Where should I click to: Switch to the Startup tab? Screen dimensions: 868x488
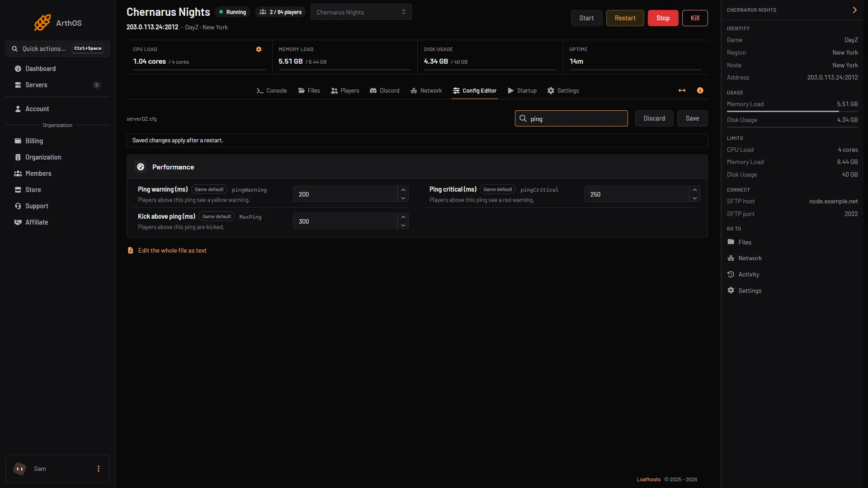[x=522, y=91]
